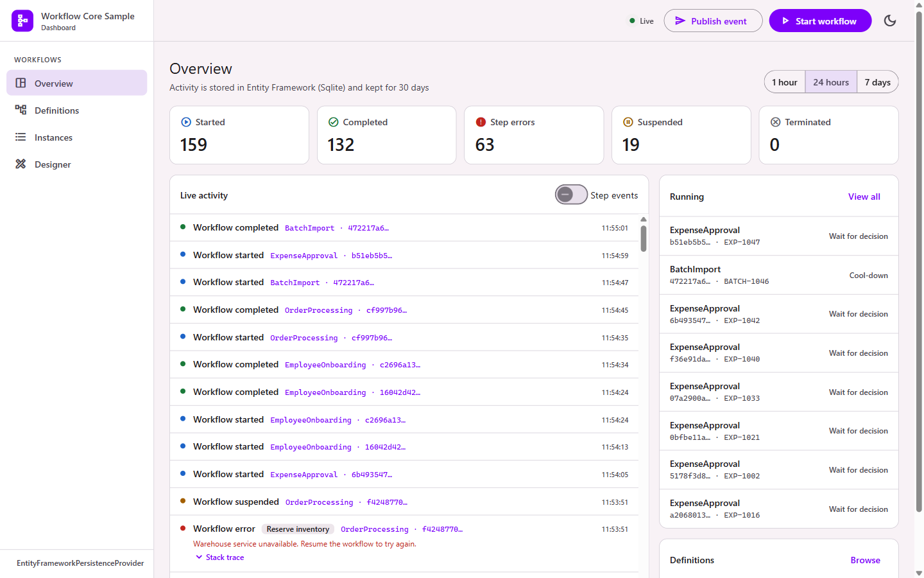This screenshot has width=924, height=578.
Task: Open the Browse definitions link
Action: 865,560
